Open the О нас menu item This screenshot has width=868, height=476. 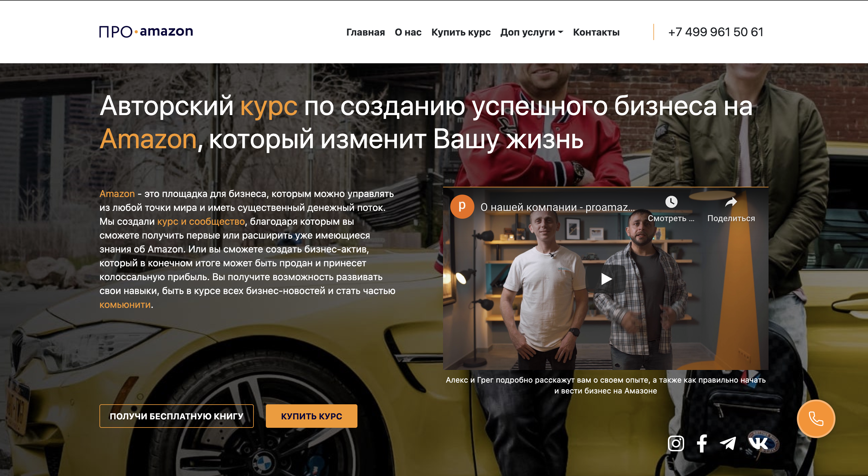pyautogui.click(x=408, y=32)
